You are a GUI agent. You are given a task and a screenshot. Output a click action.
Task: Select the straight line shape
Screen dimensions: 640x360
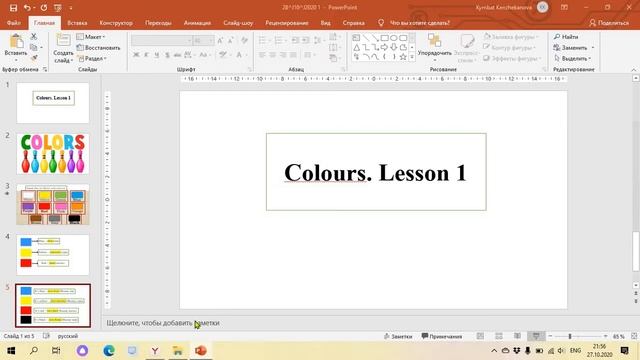pyautogui.click(x=366, y=38)
